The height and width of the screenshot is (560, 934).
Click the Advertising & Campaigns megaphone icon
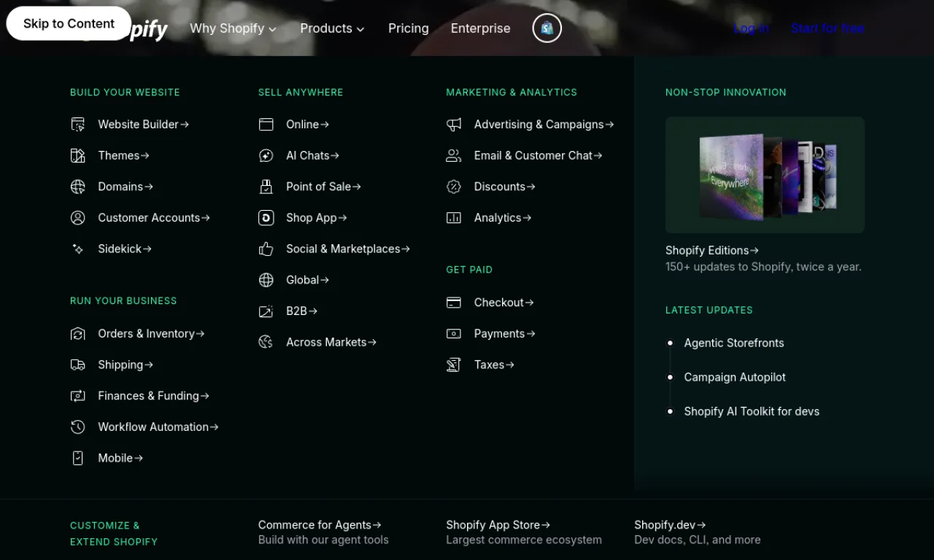coord(454,125)
